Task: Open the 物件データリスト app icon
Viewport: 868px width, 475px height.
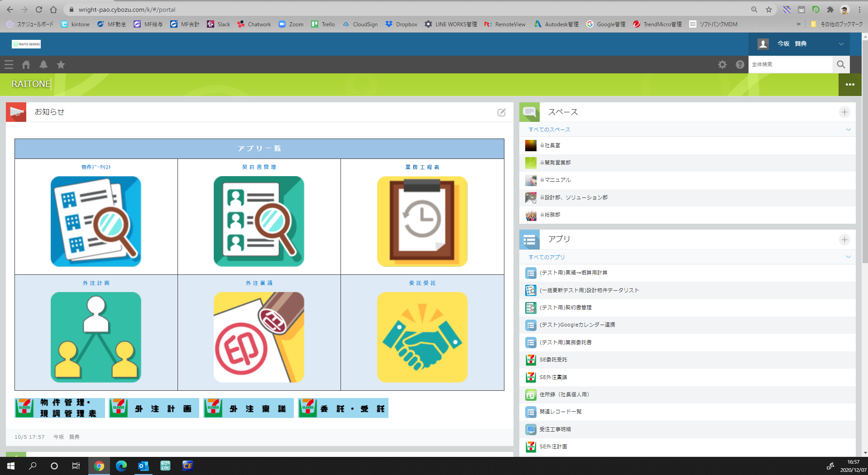Action: point(96,221)
